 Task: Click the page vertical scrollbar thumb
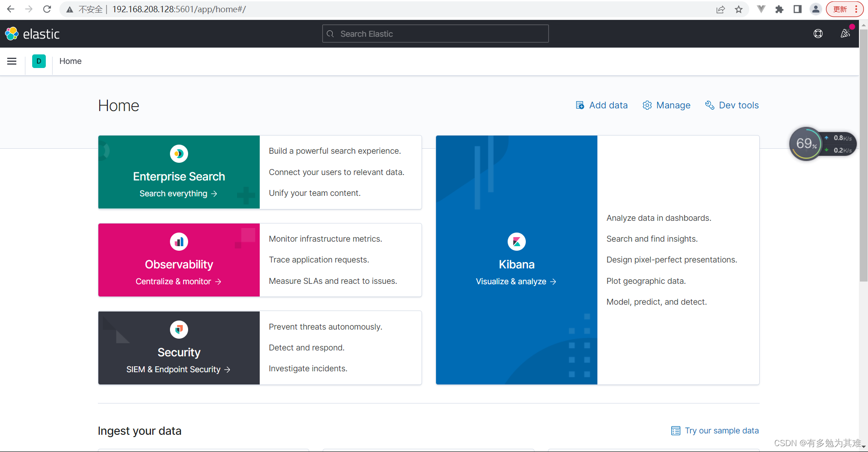[x=863, y=156]
